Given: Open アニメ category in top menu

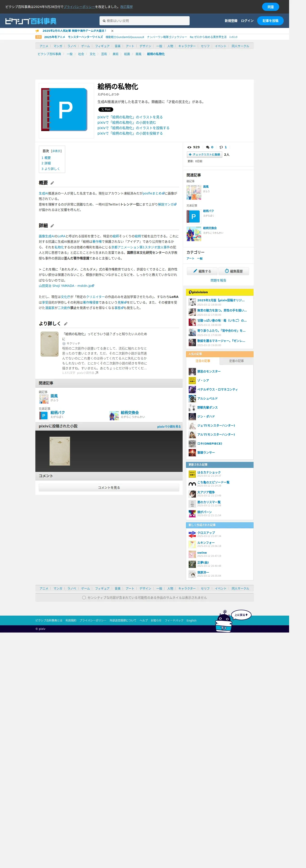Looking at the screenshot, I should point(44,46).
